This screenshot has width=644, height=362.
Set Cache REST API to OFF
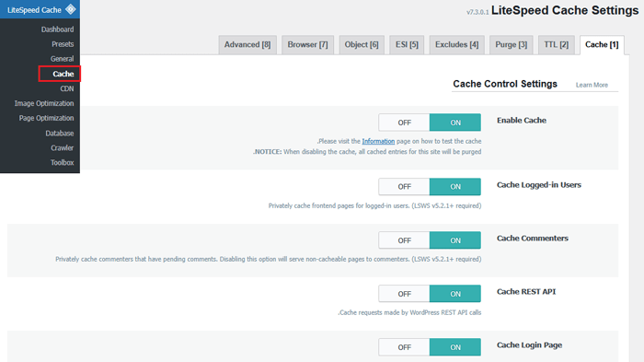coord(404,294)
